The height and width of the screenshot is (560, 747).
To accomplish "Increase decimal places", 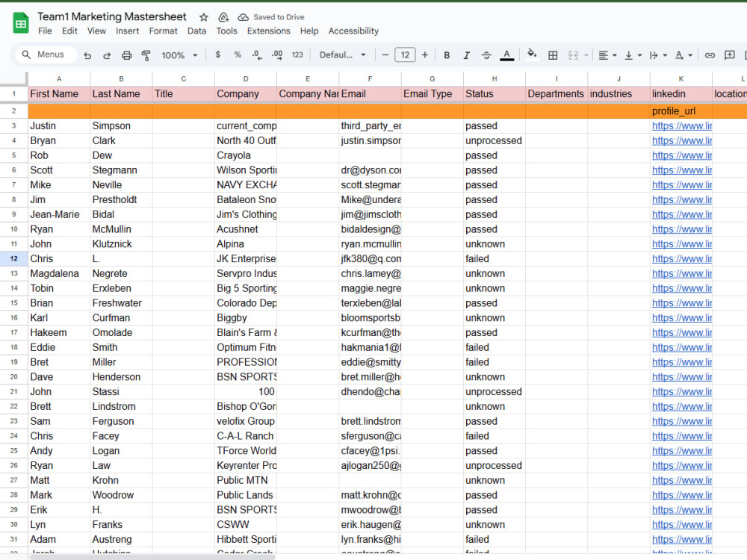I will pyautogui.click(x=277, y=55).
